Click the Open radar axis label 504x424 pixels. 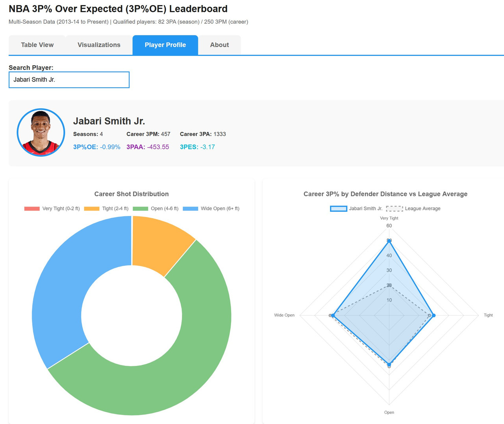[389, 413]
